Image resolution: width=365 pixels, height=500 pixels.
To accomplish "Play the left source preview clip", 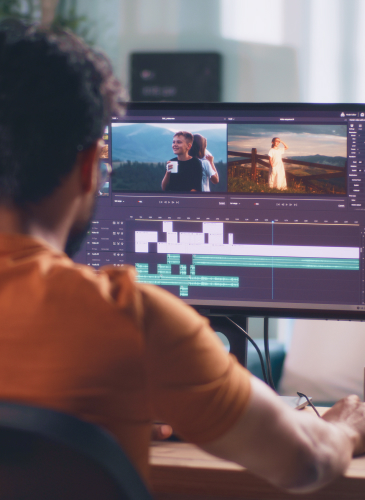I will (169, 202).
